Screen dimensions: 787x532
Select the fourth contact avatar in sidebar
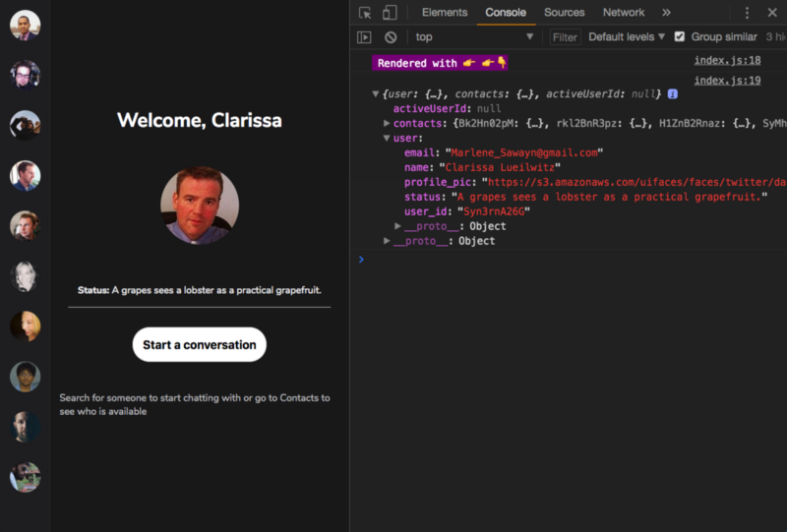pos(26,176)
